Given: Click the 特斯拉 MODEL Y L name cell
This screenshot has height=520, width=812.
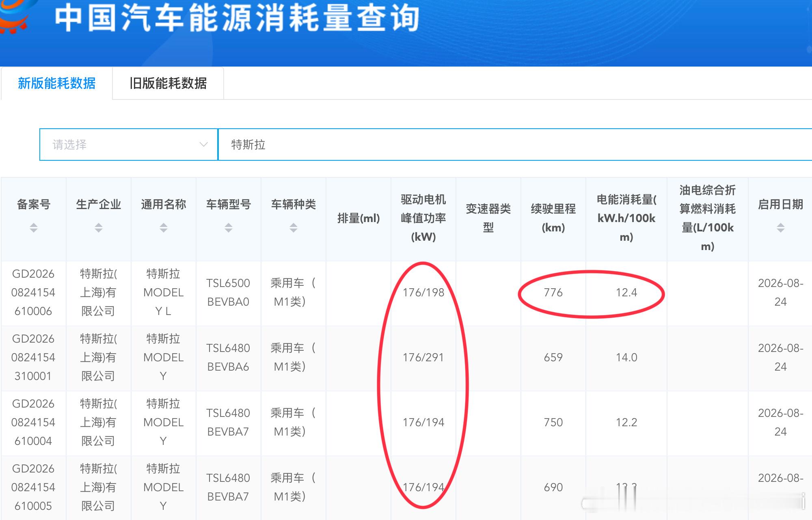Looking at the screenshot, I should click(163, 293).
